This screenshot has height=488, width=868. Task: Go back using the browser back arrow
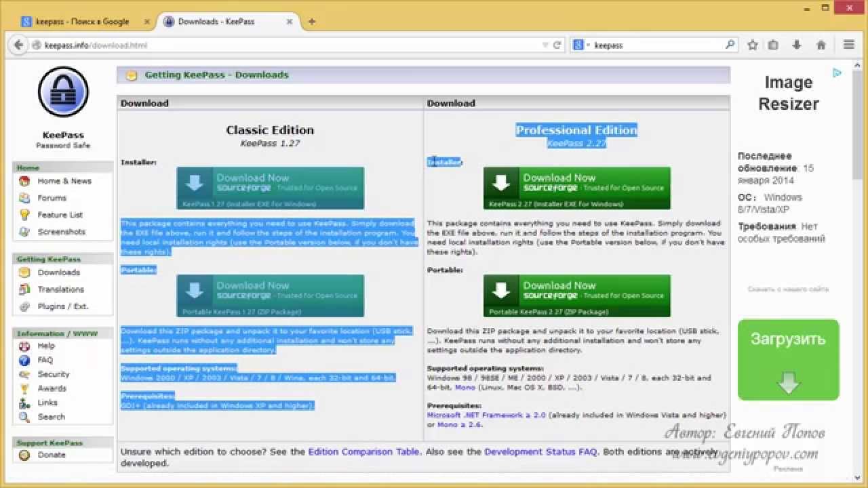(18, 45)
